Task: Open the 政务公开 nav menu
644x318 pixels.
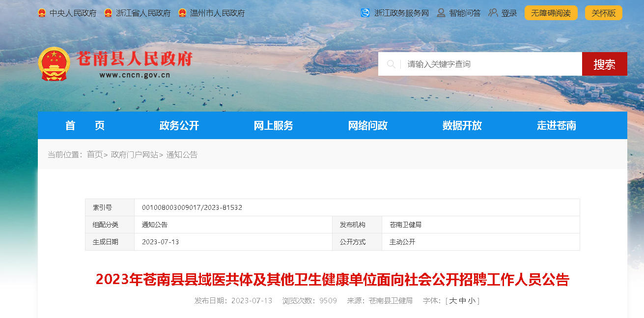Action: point(179,125)
